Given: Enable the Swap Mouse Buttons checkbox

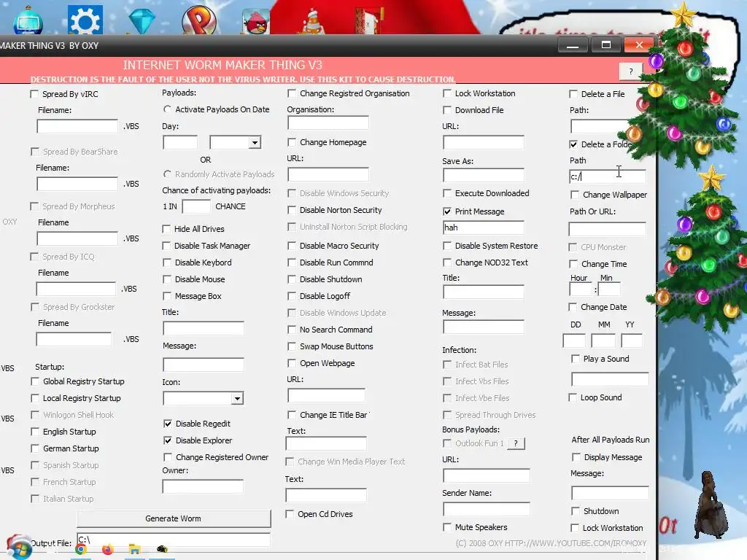Looking at the screenshot, I should 292,346.
